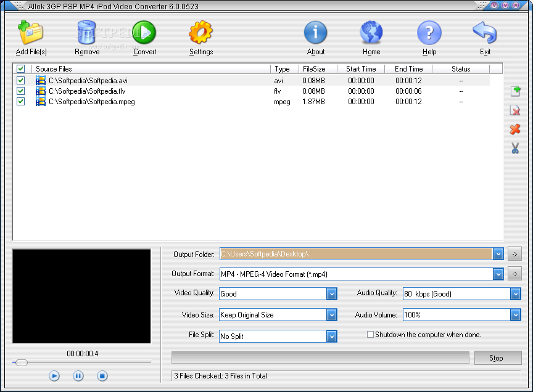
Task: Uncheck Softpedia.flv in the file list
Action: pos(20,91)
